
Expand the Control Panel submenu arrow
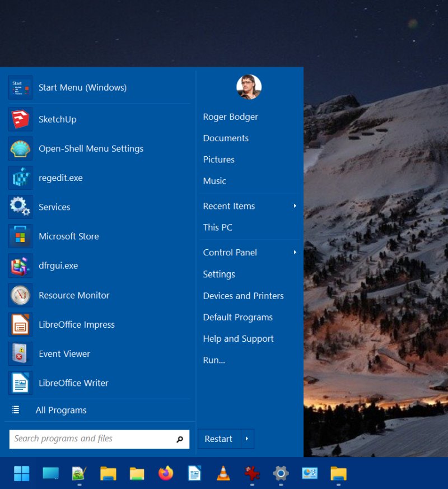[295, 253]
